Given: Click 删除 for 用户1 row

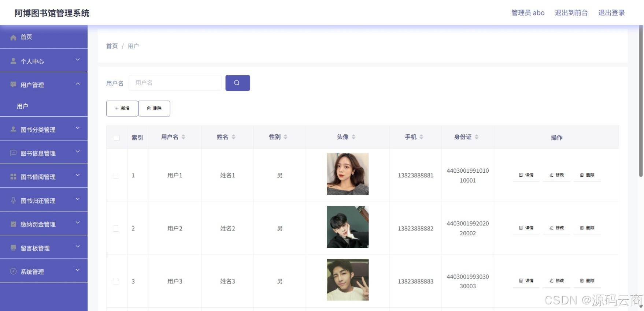Looking at the screenshot, I should click(x=587, y=175).
